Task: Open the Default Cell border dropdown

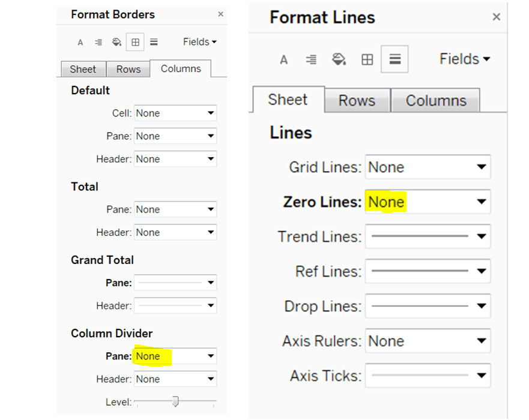Action: [x=175, y=113]
